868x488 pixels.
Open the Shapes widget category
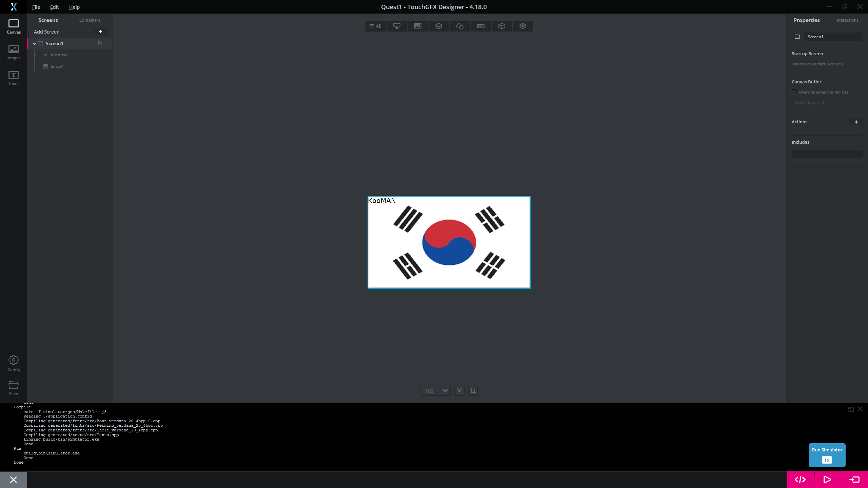(x=460, y=26)
